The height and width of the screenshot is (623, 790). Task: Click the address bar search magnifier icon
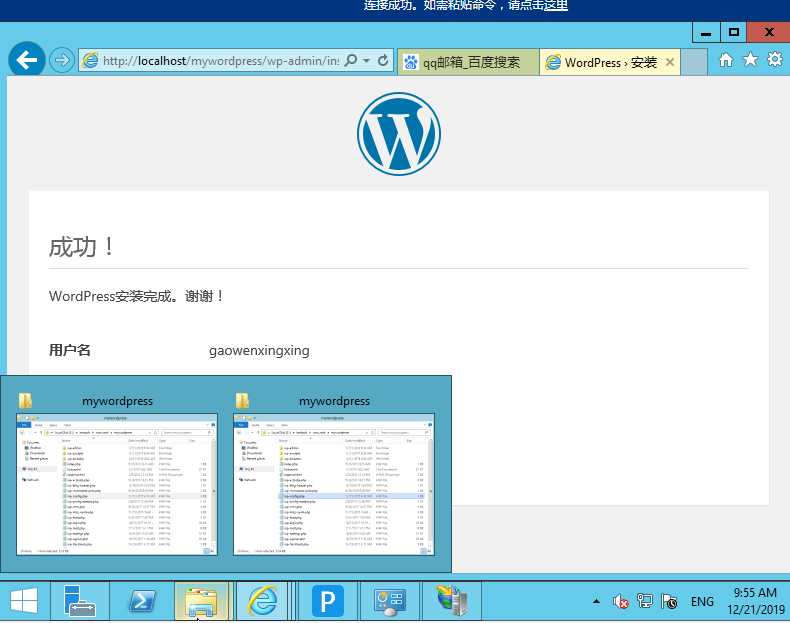pos(351,60)
